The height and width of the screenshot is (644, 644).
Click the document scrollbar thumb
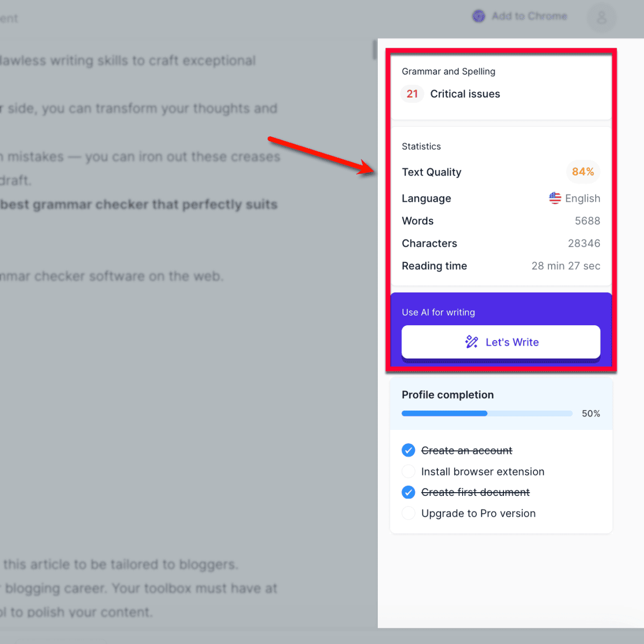375,50
